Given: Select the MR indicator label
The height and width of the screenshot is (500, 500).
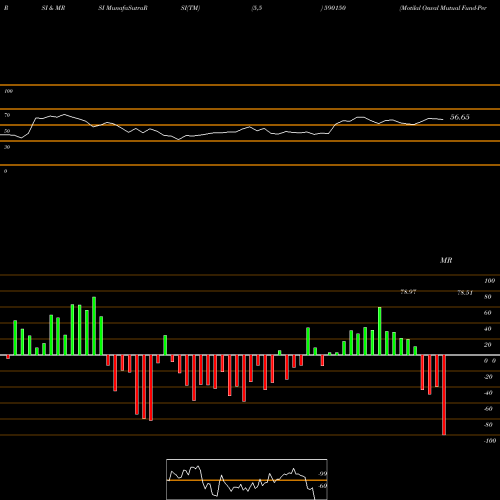Looking at the screenshot, I should click(x=446, y=260).
